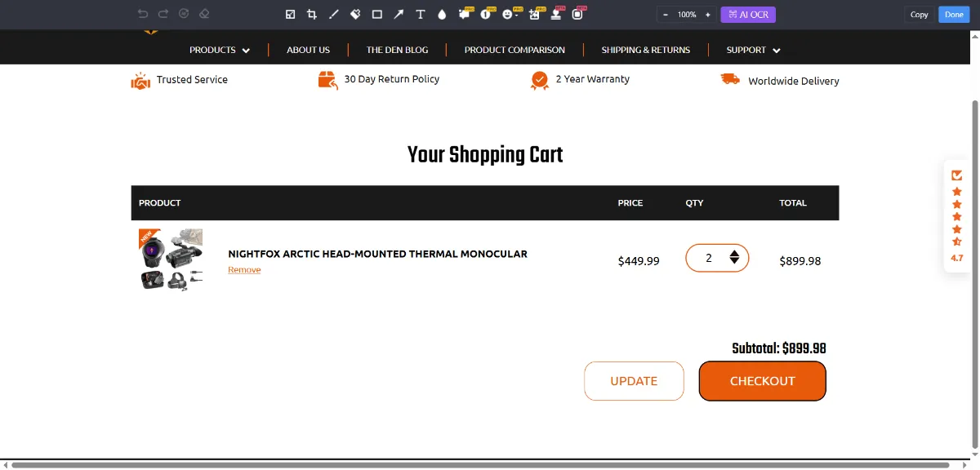
Task: Click the 2 Year Warranty badge icon
Action: [x=539, y=80]
